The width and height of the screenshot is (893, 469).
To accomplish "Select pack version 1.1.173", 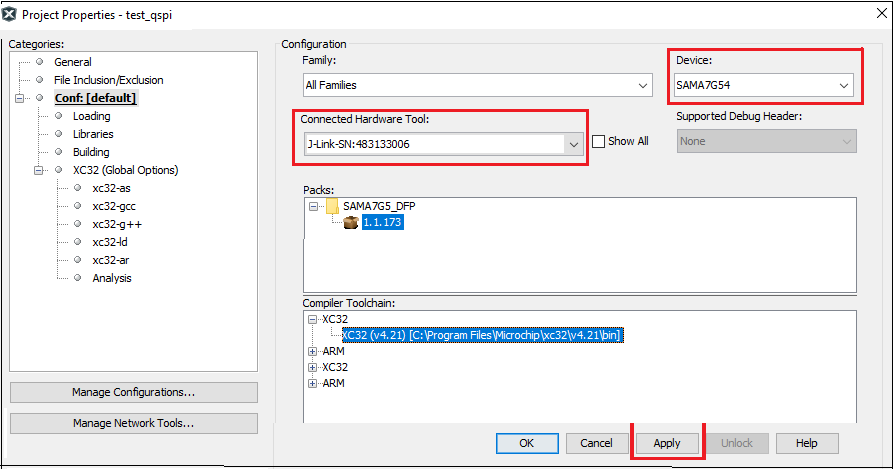I will 383,223.
